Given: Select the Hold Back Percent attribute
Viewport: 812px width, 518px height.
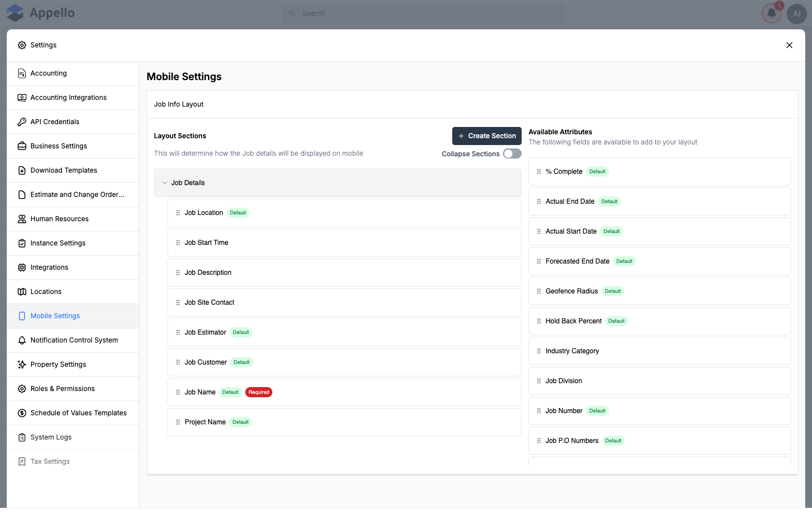Looking at the screenshot, I should click(660, 321).
